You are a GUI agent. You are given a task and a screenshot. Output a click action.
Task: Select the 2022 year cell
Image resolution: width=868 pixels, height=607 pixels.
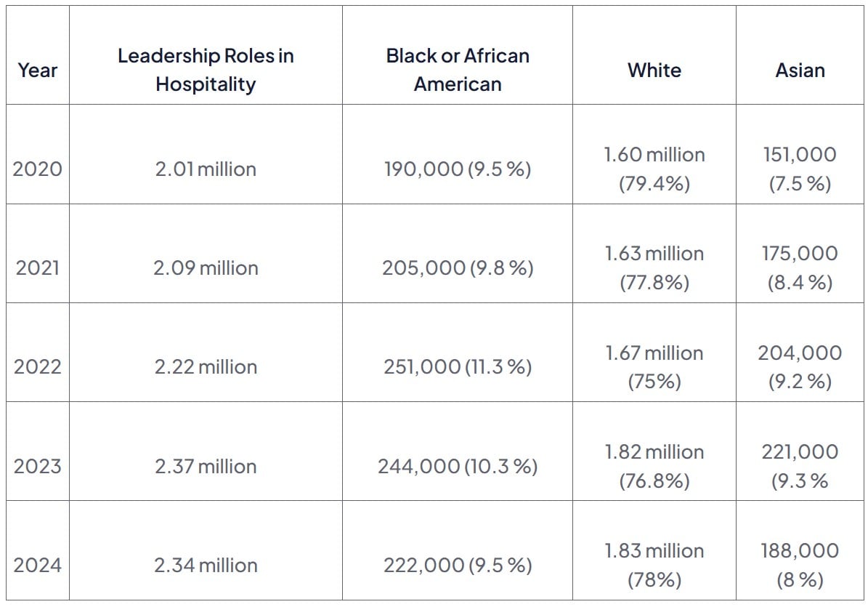(38, 366)
